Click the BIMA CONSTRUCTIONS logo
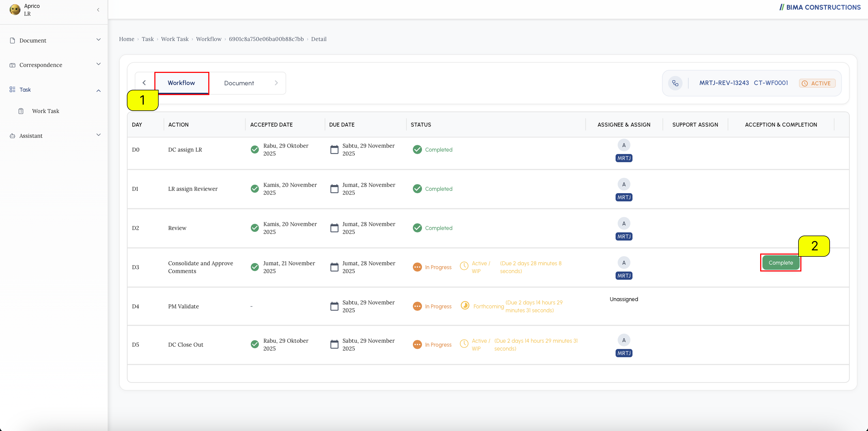 pos(820,7)
